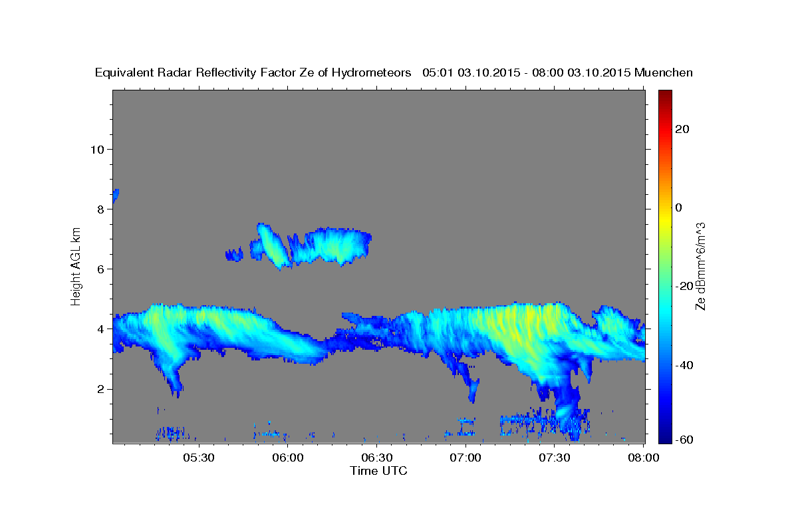Click the 08:00 time tick label

click(x=644, y=458)
